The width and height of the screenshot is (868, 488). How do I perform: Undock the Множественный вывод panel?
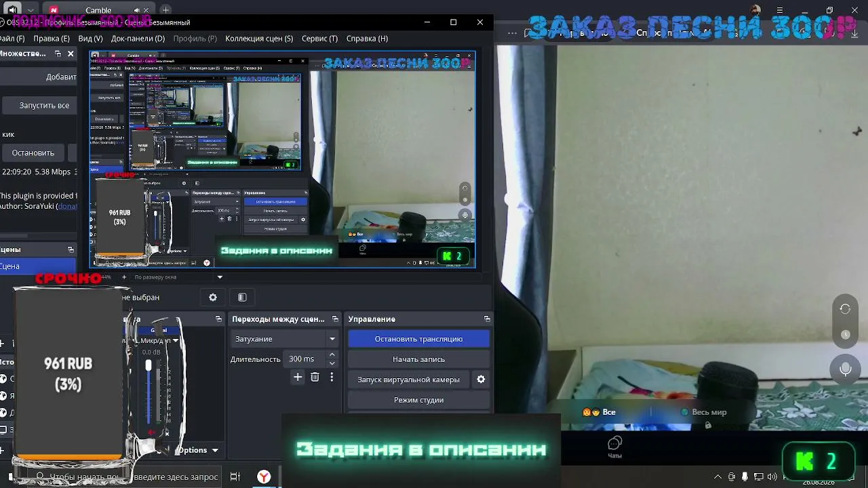click(x=58, y=54)
